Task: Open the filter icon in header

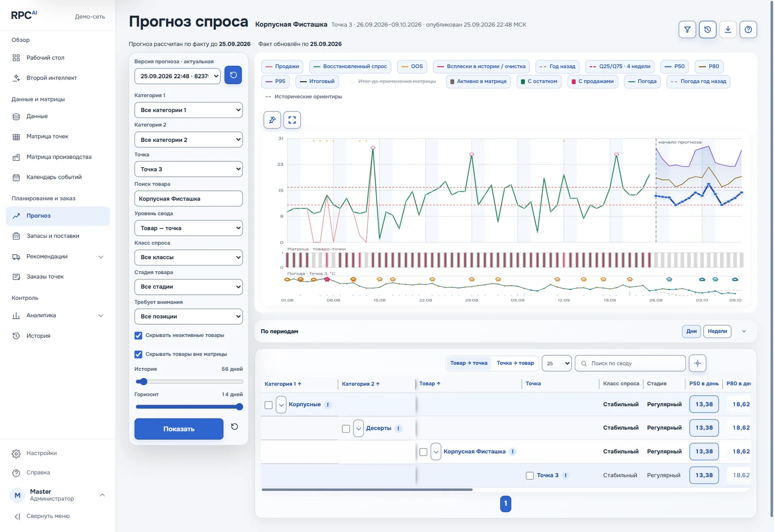Action: pos(687,29)
